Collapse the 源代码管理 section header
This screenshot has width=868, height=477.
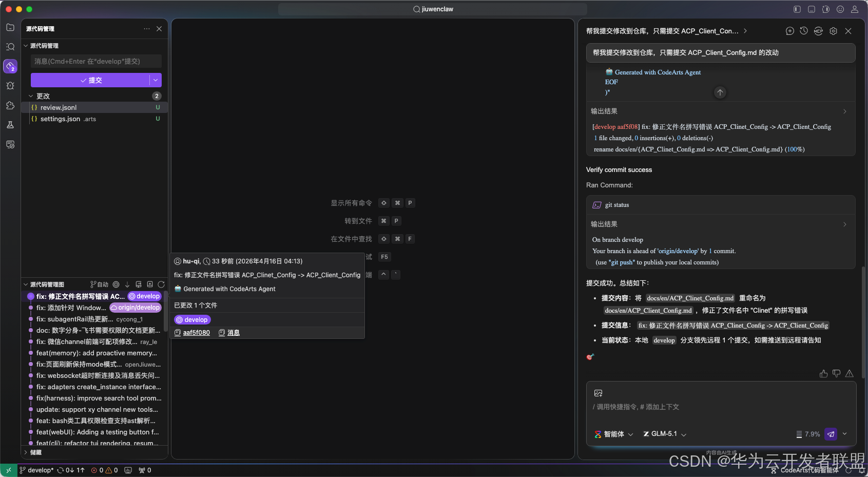26,46
